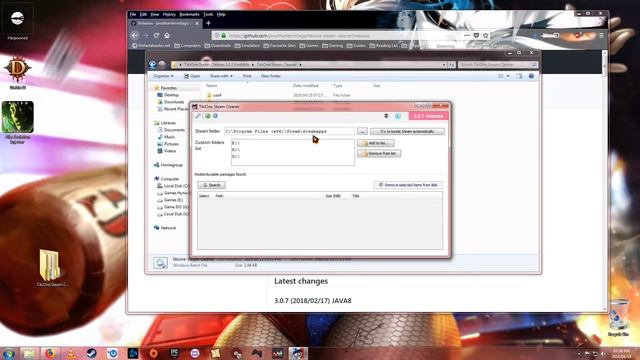The width and height of the screenshot is (640, 360).
Task: Click Try to locate Steam automatically
Action: tap(407, 131)
